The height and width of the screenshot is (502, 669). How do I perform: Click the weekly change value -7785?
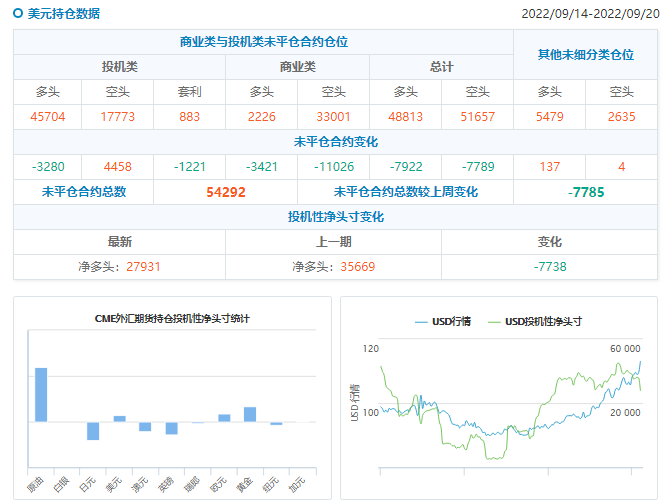coord(585,192)
